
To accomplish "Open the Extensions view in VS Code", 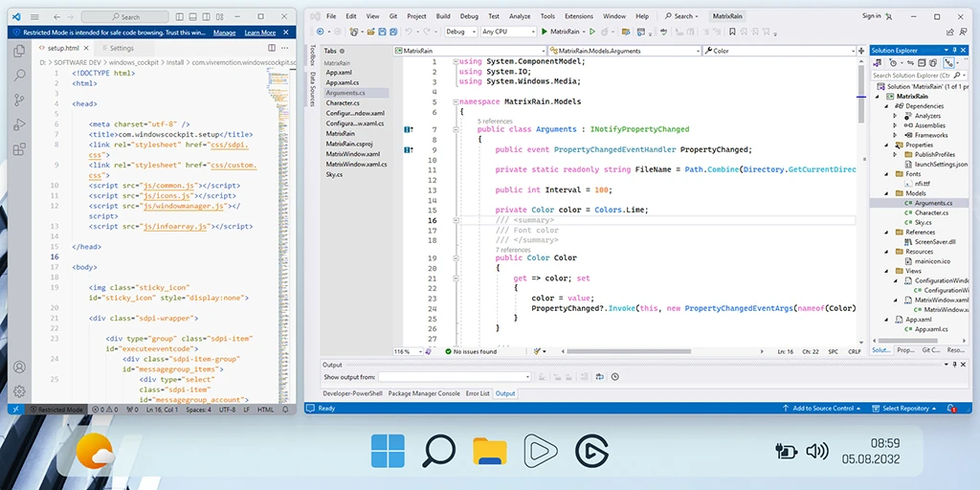I will (x=19, y=147).
